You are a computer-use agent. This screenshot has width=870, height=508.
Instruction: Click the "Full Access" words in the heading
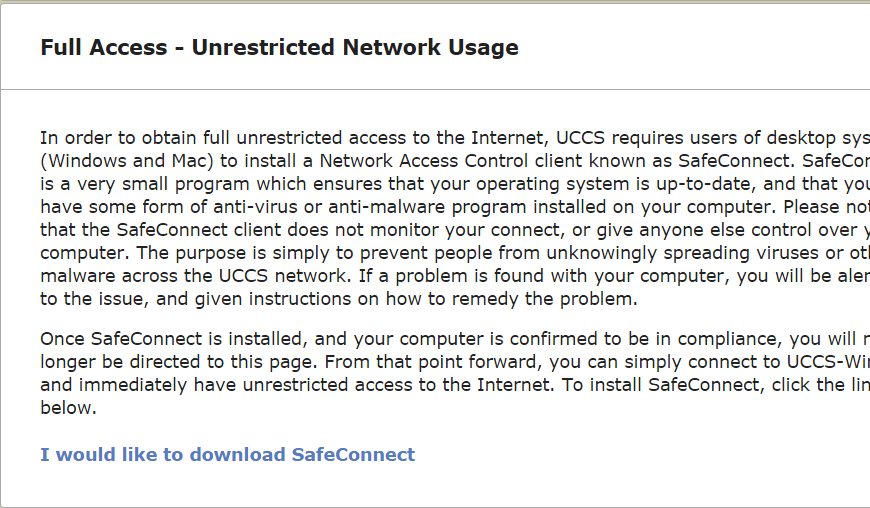pyautogui.click(x=104, y=47)
